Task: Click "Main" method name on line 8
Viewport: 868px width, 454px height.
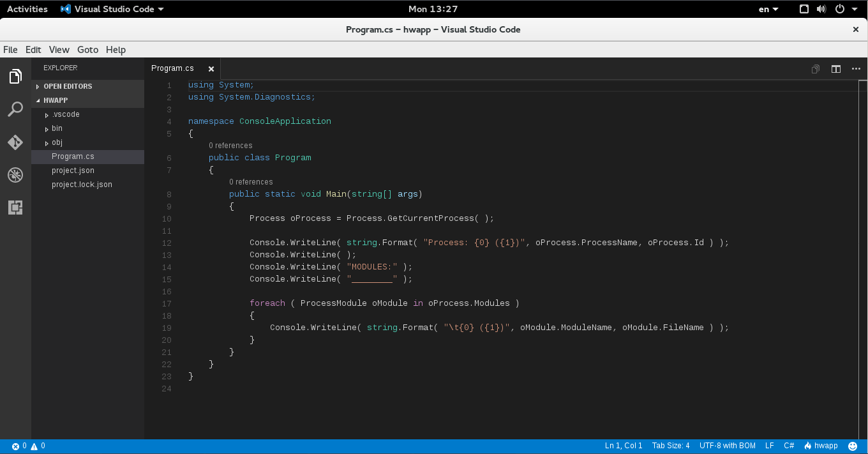Action: pyautogui.click(x=336, y=194)
